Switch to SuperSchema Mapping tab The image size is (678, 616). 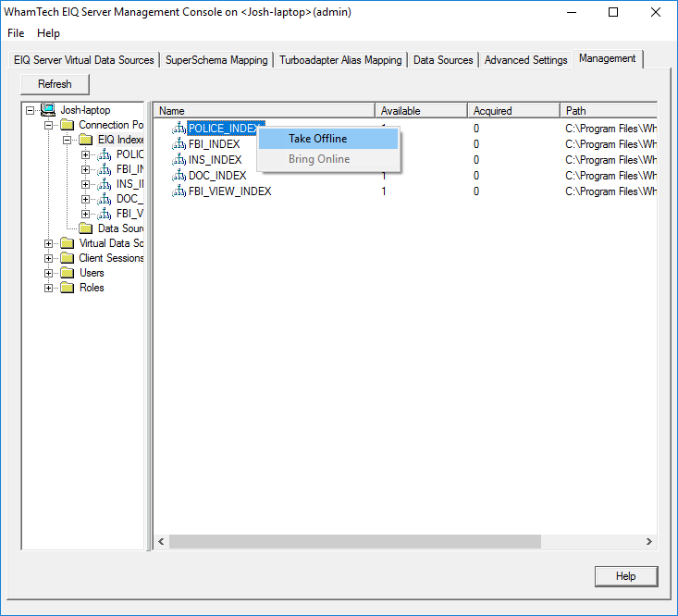point(216,60)
